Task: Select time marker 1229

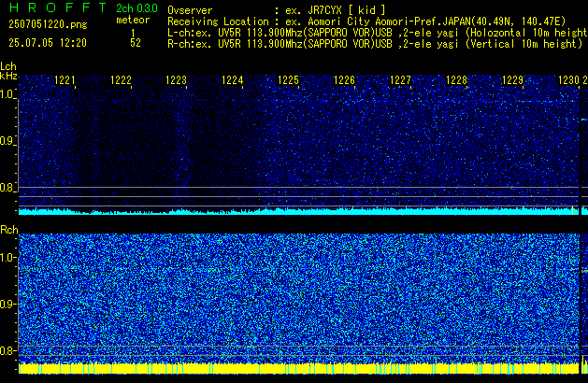Action: (512, 80)
